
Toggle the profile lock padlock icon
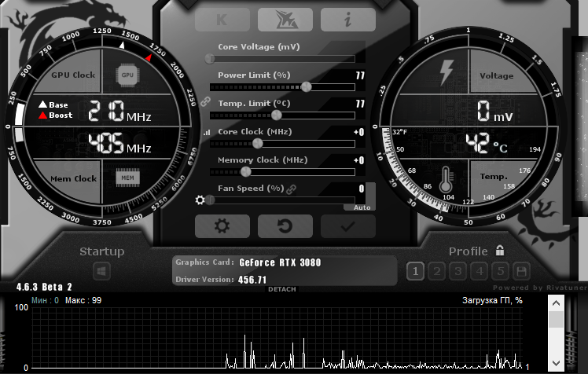point(499,250)
